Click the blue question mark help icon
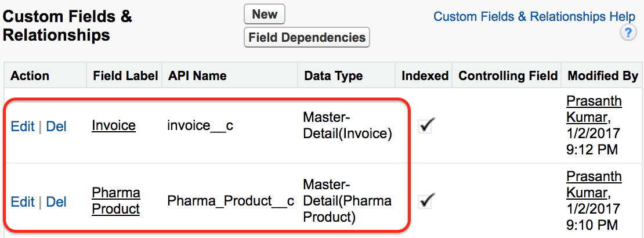The width and height of the screenshot is (644, 238). click(628, 33)
